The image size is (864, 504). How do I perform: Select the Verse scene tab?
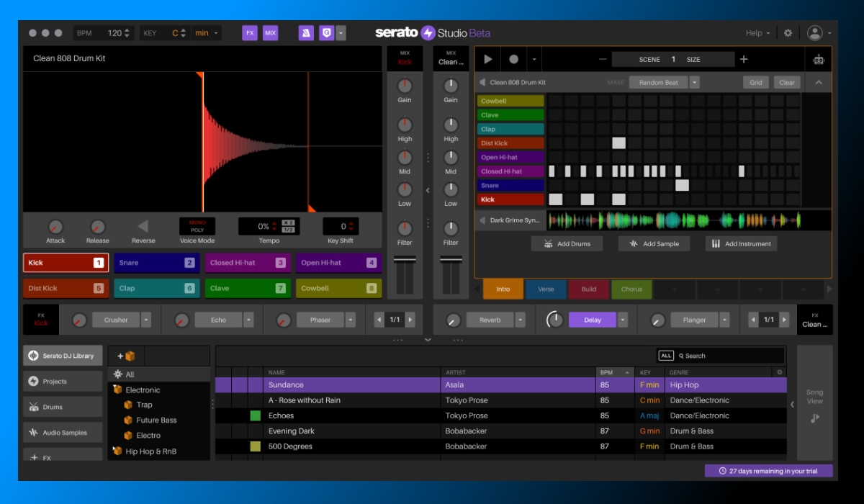point(546,289)
